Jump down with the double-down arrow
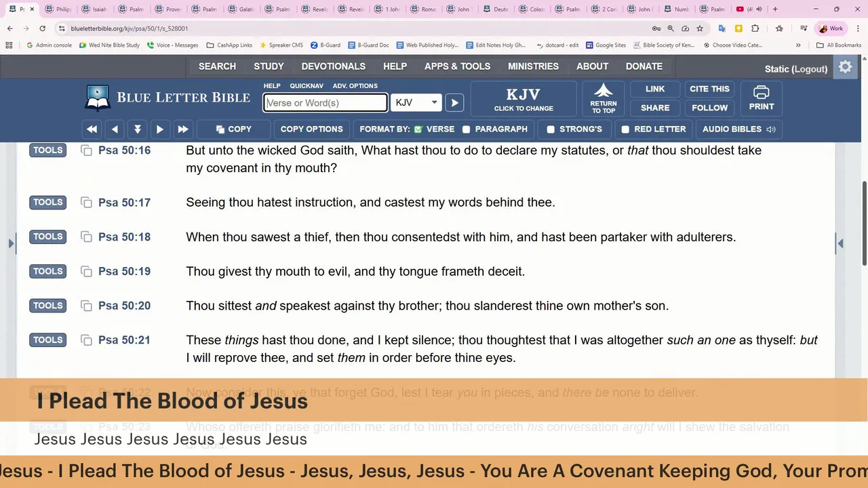The height and width of the screenshot is (488, 868). point(138,129)
